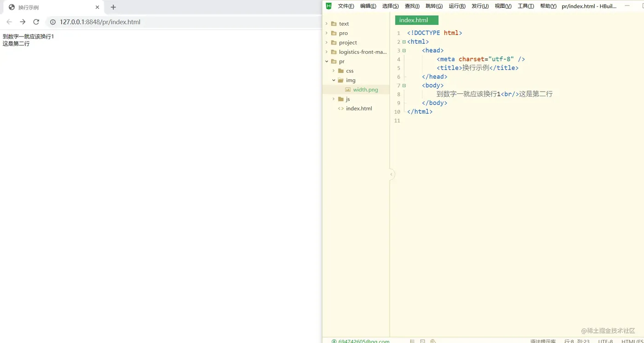644x343 pixels.
Task: Open the 发行(U) menu
Action: [x=480, y=6]
